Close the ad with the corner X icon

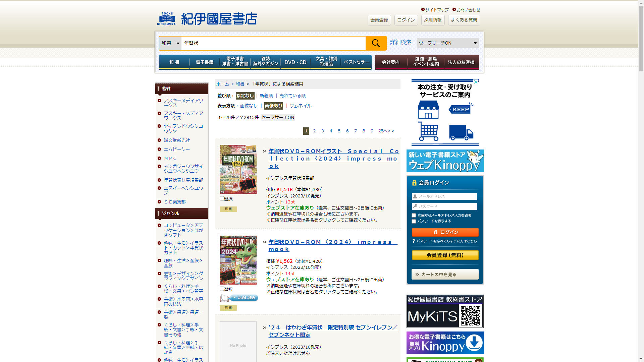click(x=476, y=81)
